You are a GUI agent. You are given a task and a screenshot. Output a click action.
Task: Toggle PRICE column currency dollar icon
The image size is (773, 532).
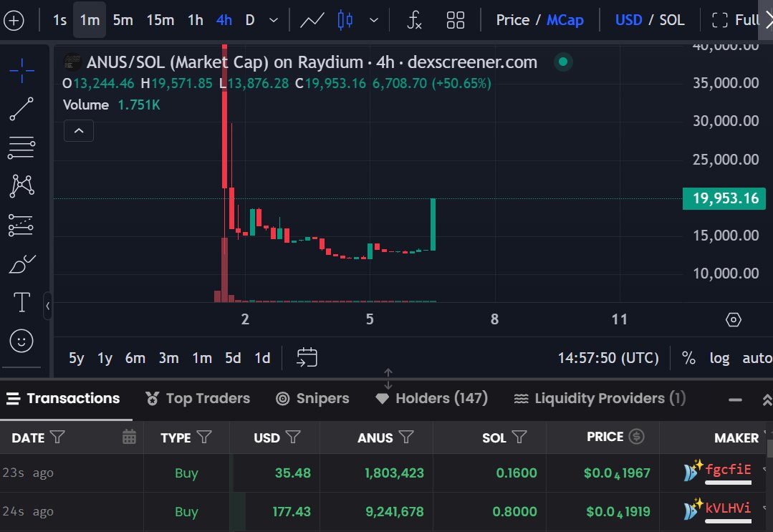click(636, 437)
